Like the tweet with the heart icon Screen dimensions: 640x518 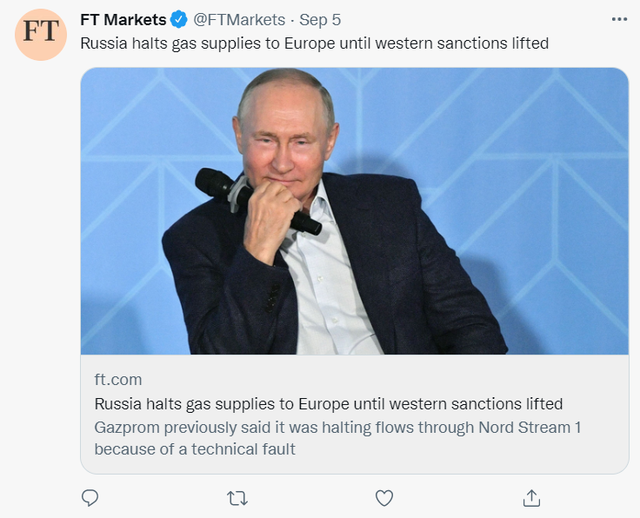click(384, 497)
